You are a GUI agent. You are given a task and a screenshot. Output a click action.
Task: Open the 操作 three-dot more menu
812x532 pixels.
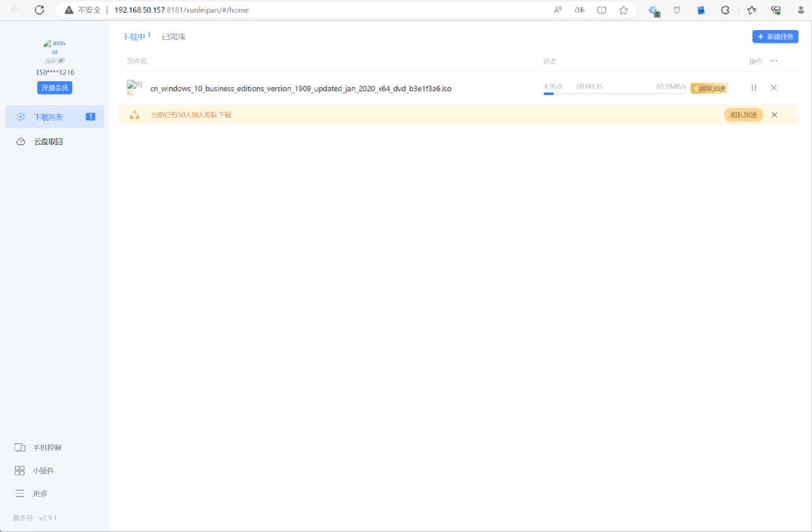point(774,61)
